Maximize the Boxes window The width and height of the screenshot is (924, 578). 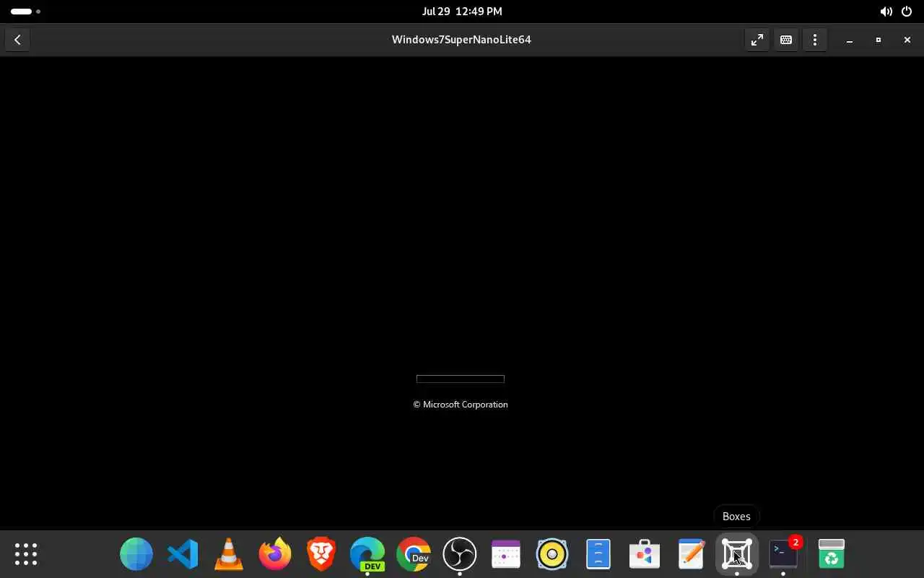[879, 40]
